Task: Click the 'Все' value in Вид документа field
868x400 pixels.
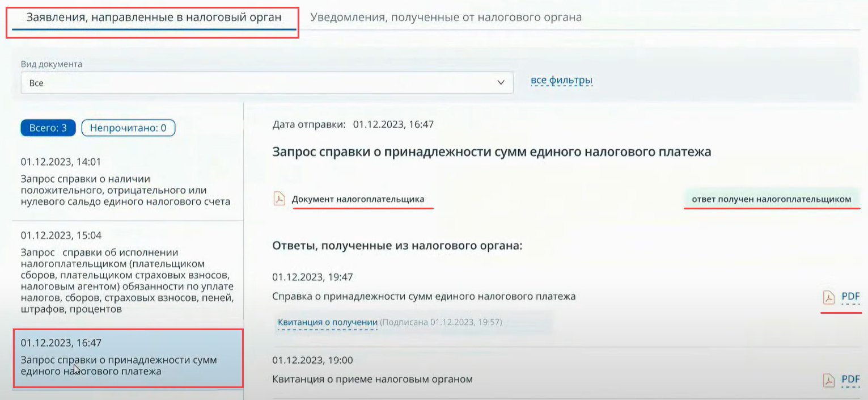Action: tap(36, 83)
